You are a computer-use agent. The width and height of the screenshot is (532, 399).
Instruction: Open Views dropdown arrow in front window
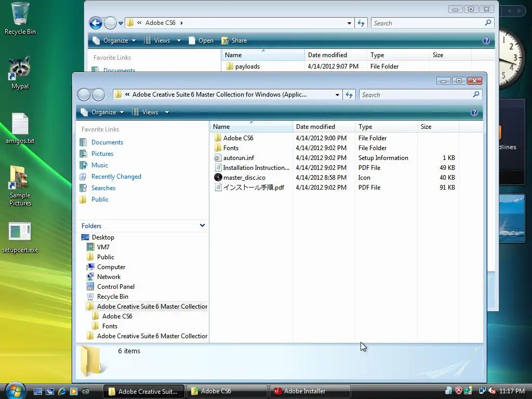(167, 112)
